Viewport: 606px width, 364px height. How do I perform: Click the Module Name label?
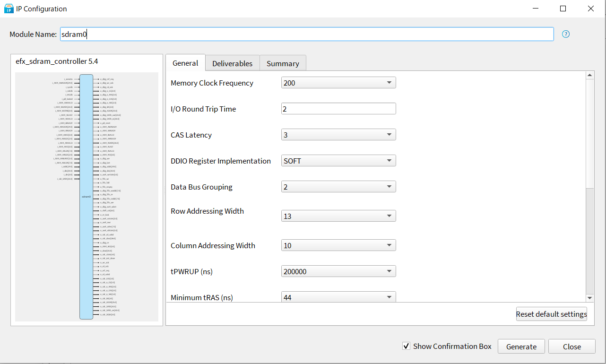pos(33,34)
